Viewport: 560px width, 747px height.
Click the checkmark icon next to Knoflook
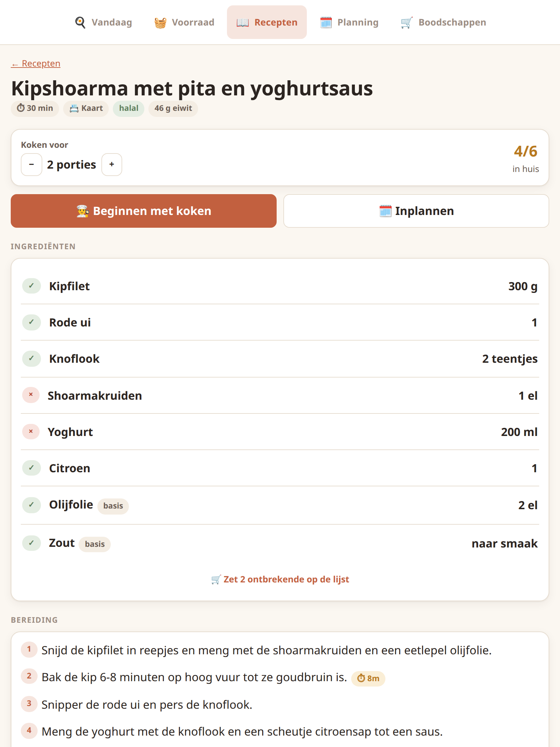(x=32, y=358)
